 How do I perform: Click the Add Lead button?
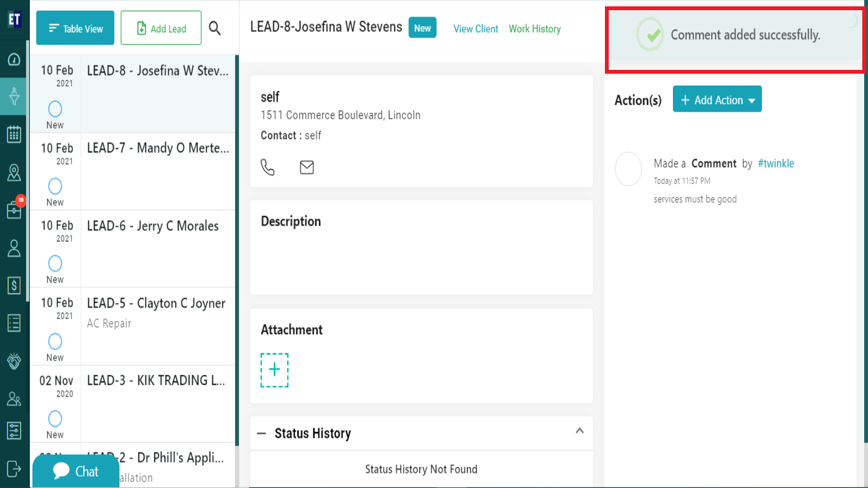(x=161, y=28)
